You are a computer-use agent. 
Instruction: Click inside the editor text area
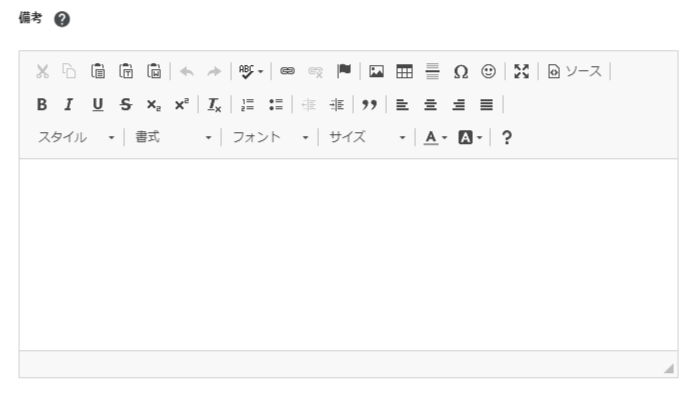tap(348, 255)
